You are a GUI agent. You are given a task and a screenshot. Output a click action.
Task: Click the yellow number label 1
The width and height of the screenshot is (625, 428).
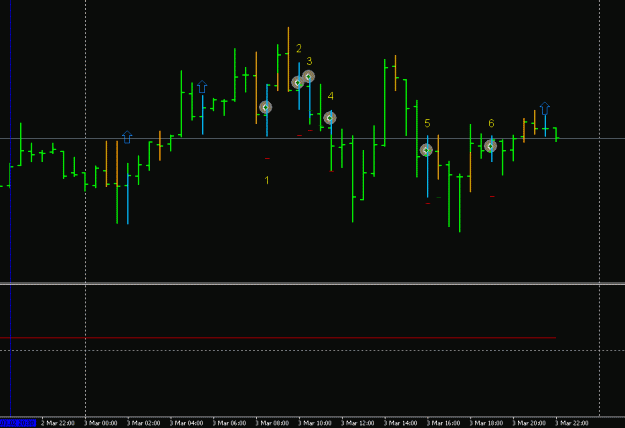267,180
